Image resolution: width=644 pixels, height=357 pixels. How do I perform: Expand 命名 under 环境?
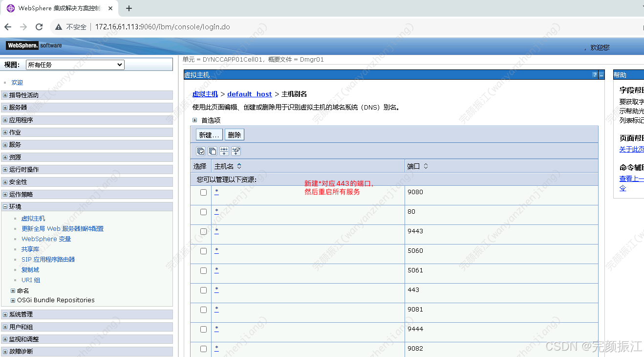13,290
